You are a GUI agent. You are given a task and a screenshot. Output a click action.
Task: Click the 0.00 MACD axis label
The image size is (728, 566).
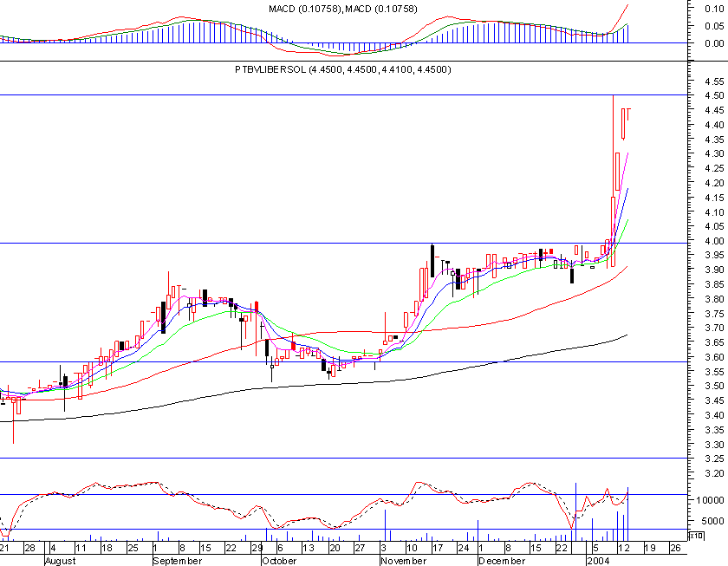tap(714, 43)
